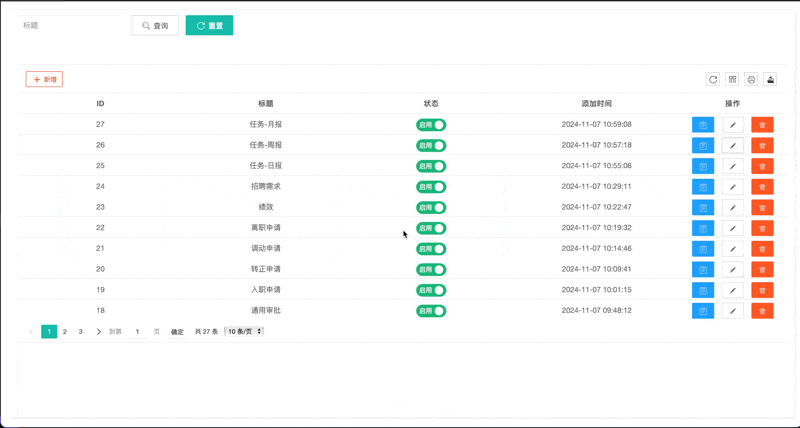Edit the 任务-月报 row with pencil icon
The width and height of the screenshot is (800, 428).
[733, 125]
